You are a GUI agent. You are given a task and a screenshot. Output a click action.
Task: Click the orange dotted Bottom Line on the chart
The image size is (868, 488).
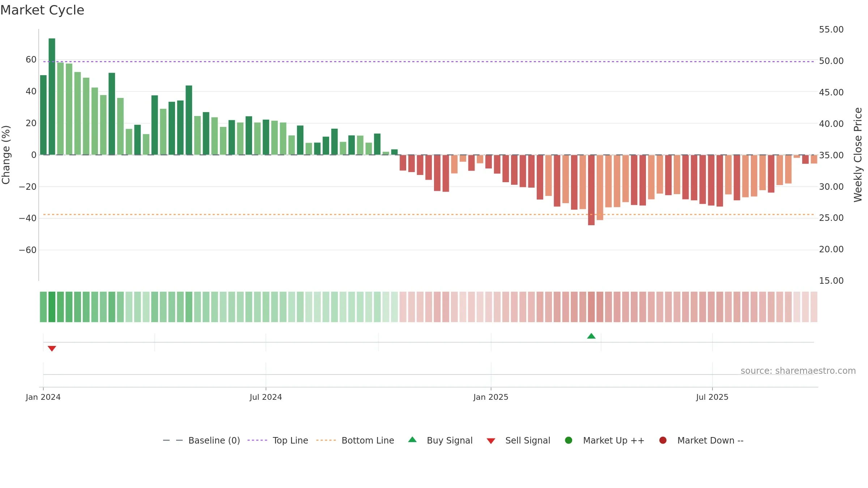[429, 214]
